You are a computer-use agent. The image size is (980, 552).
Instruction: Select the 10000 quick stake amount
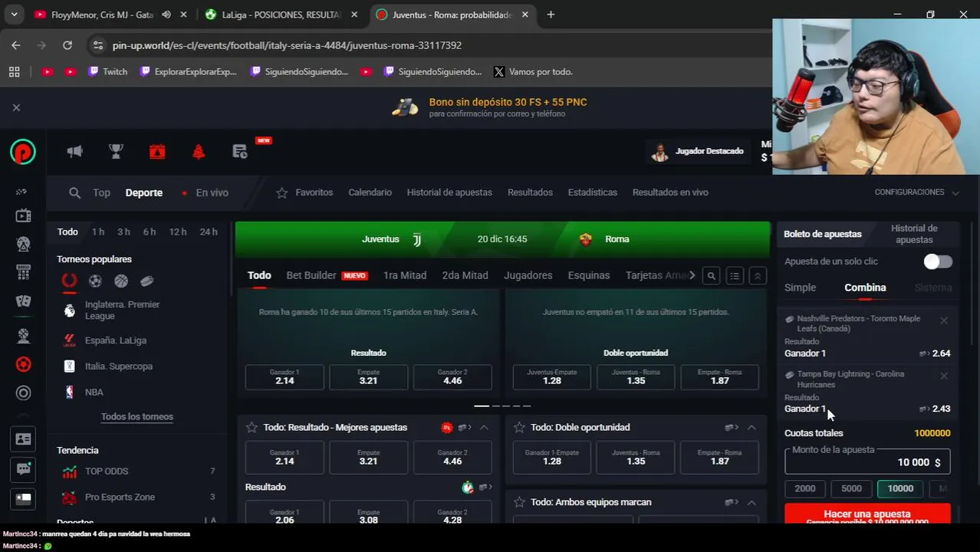coord(900,488)
